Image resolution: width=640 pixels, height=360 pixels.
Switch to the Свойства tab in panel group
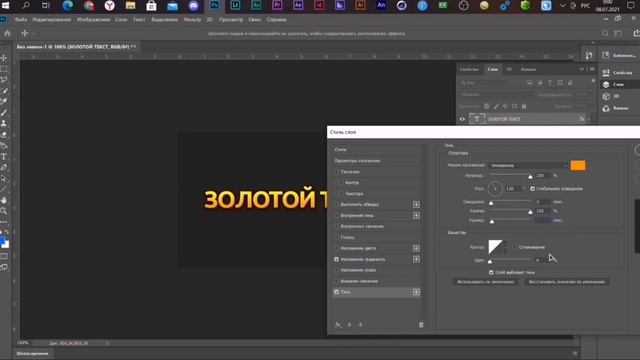tap(469, 69)
